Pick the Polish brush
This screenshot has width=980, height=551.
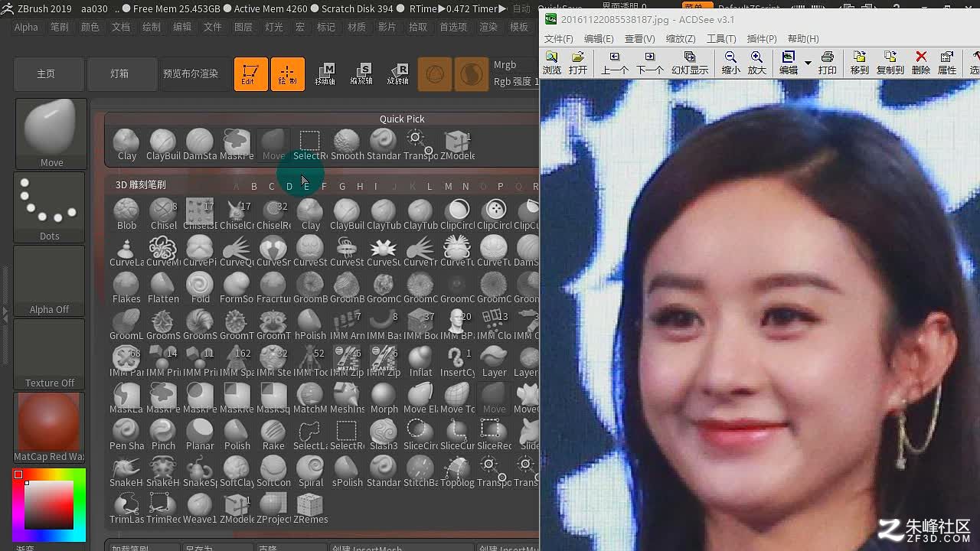coord(237,435)
